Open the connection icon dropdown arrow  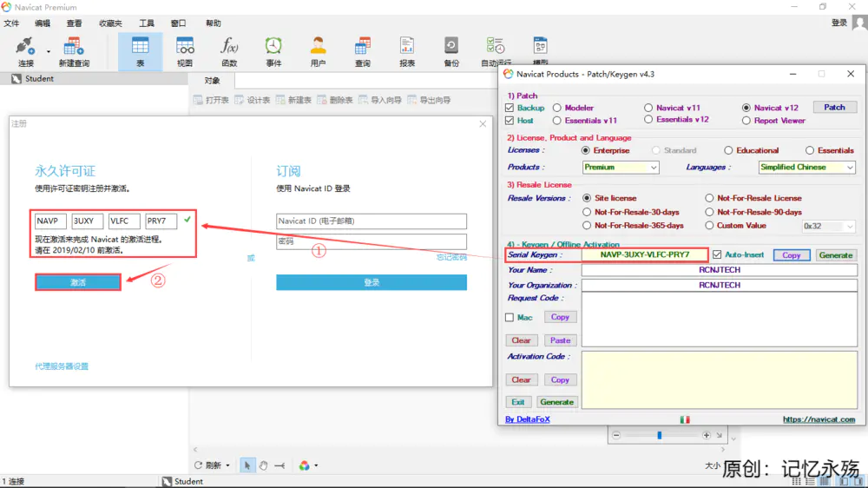coord(48,51)
